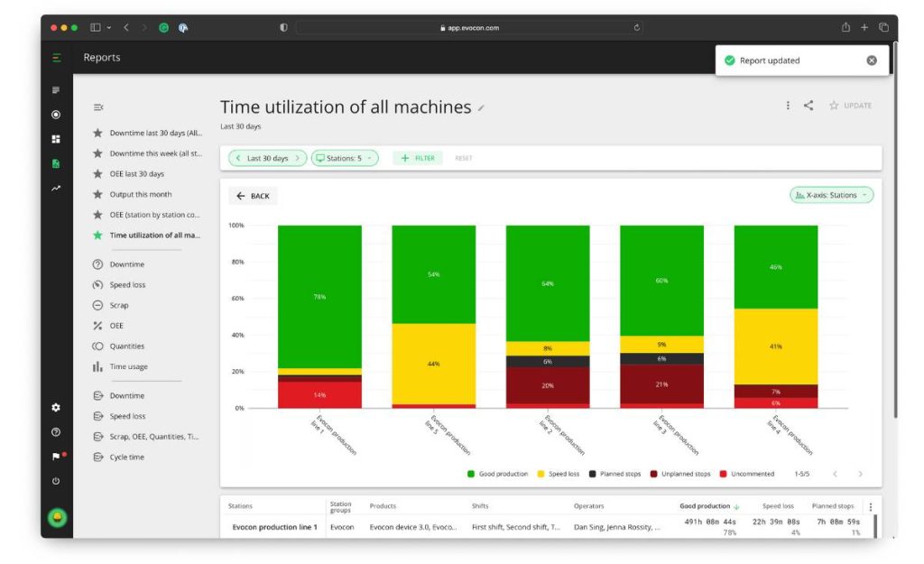Open the Time usage report
The width and height of the screenshot is (924, 564).
(x=120, y=366)
